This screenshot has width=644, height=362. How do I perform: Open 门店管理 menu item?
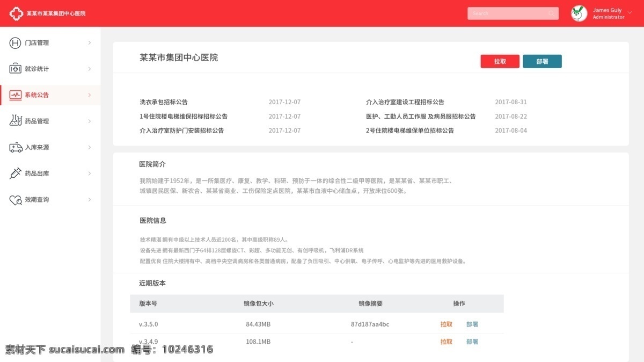(x=50, y=43)
